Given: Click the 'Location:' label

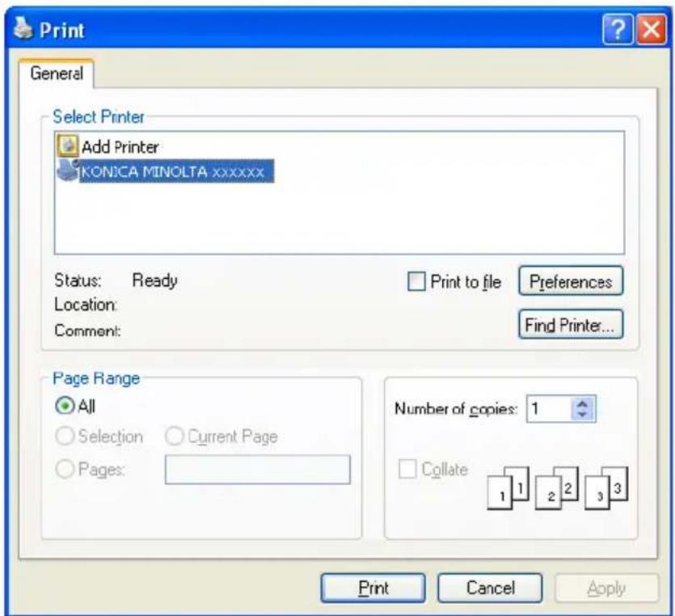Looking at the screenshot, I should pos(85,306).
